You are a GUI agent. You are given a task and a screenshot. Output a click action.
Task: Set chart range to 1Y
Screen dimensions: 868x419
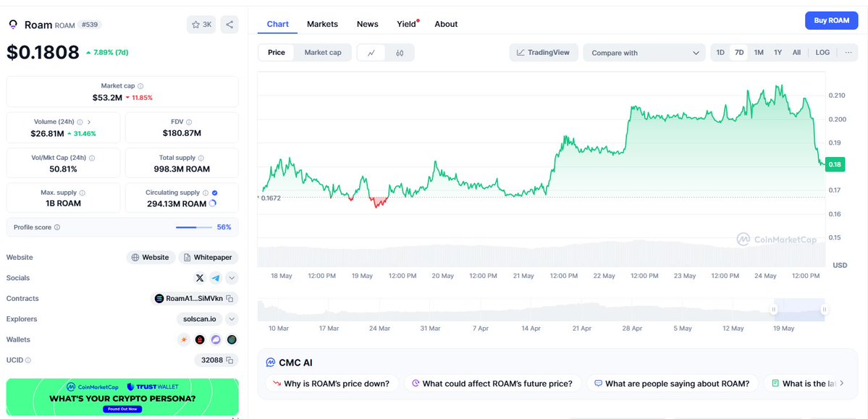tap(778, 53)
